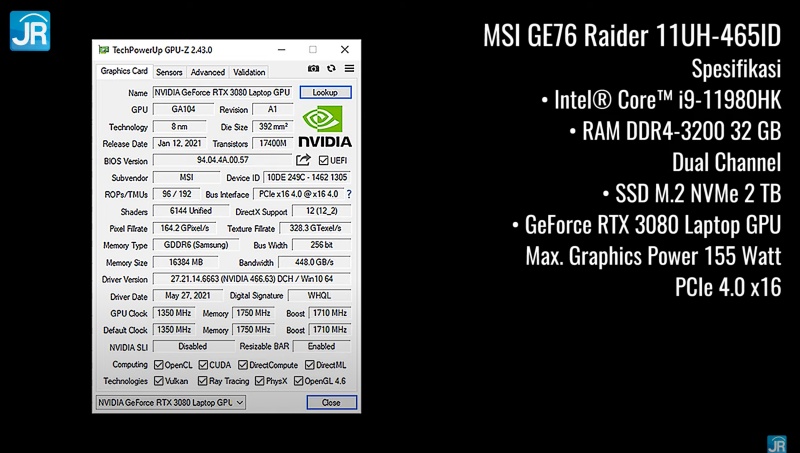Click the Default Clock Boost 1710 MHz value
The width and height of the screenshot is (800, 453).
pyautogui.click(x=330, y=330)
